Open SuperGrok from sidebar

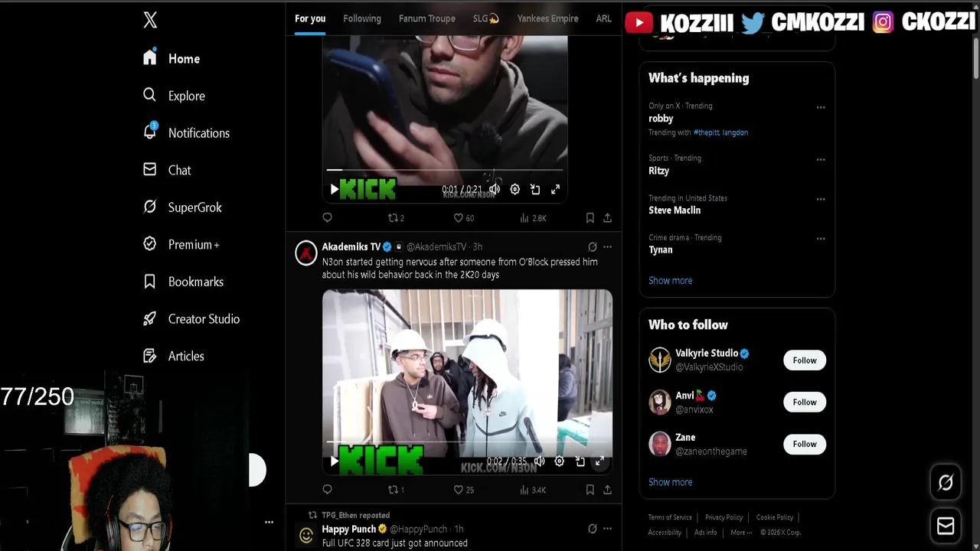coord(182,207)
